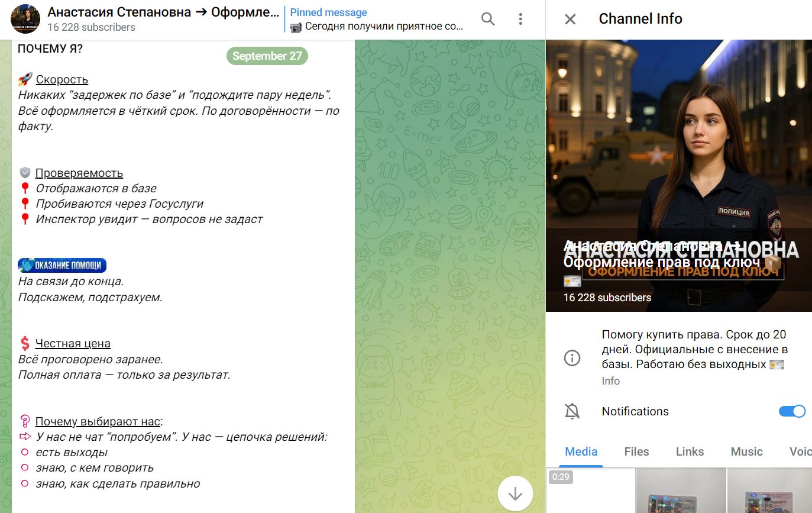Open the 0:29 video thumbnail

tap(590, 491)
